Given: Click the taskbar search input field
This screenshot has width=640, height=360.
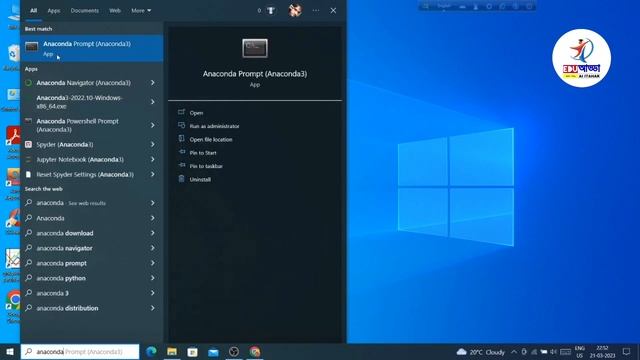Looking at the screenshot, I should pos(80,351).
